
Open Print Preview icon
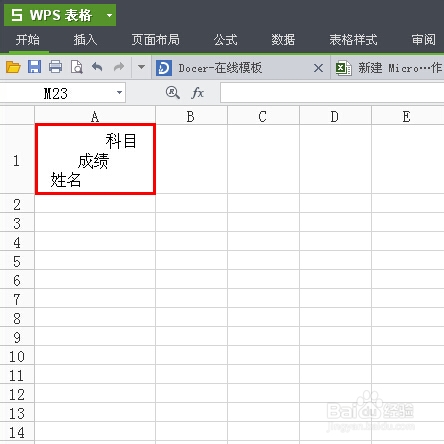point(77,67)
